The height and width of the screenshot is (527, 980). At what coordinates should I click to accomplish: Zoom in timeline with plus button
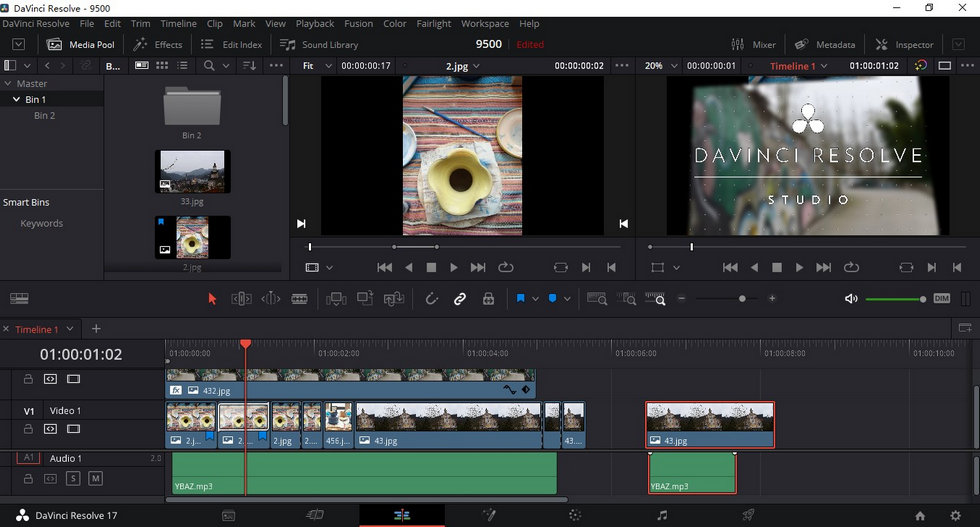pyautogui.click(x=772, y=299)
